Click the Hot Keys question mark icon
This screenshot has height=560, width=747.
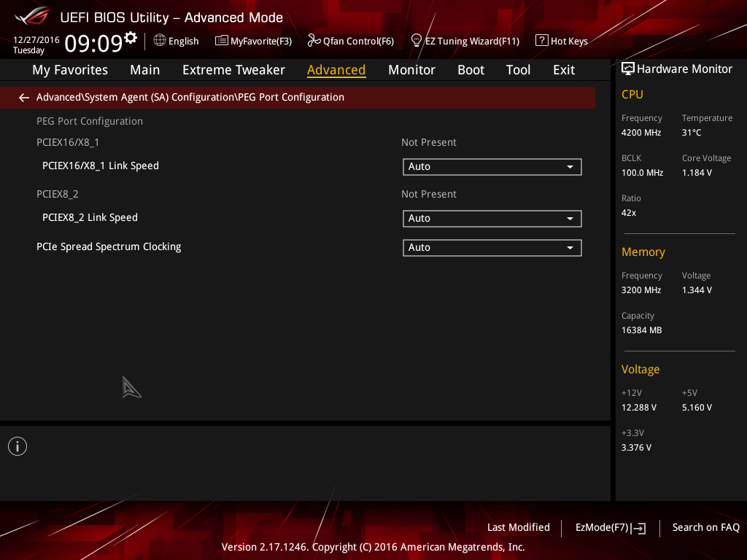click(x=542, y=41)
